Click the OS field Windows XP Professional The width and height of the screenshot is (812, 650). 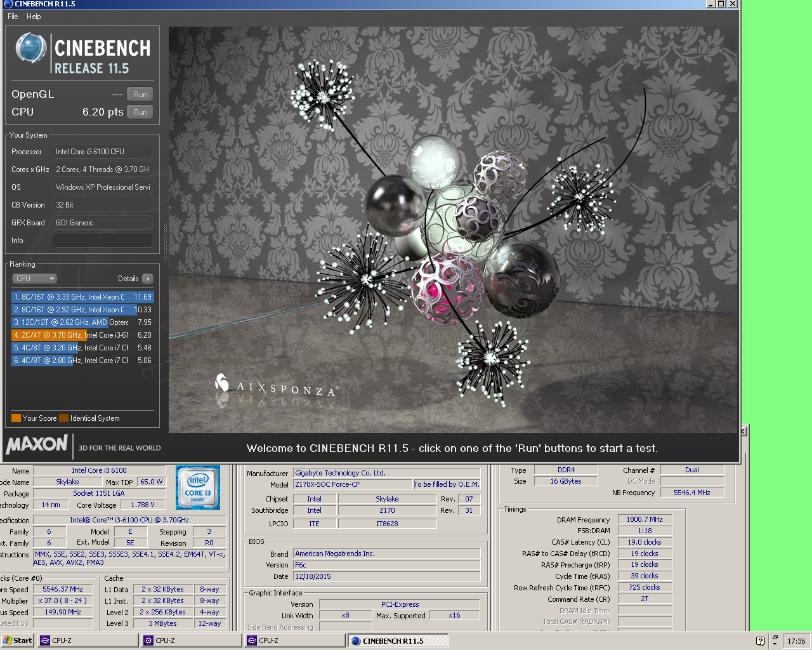(x=103, y=187)
